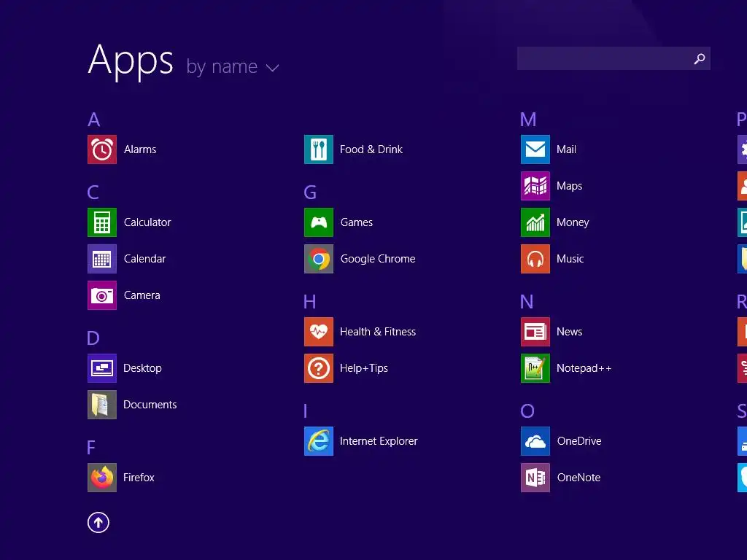The height and width of the screenshot is (560, 747).
Task: Select the 'G' group header
Action: point(310,192)
